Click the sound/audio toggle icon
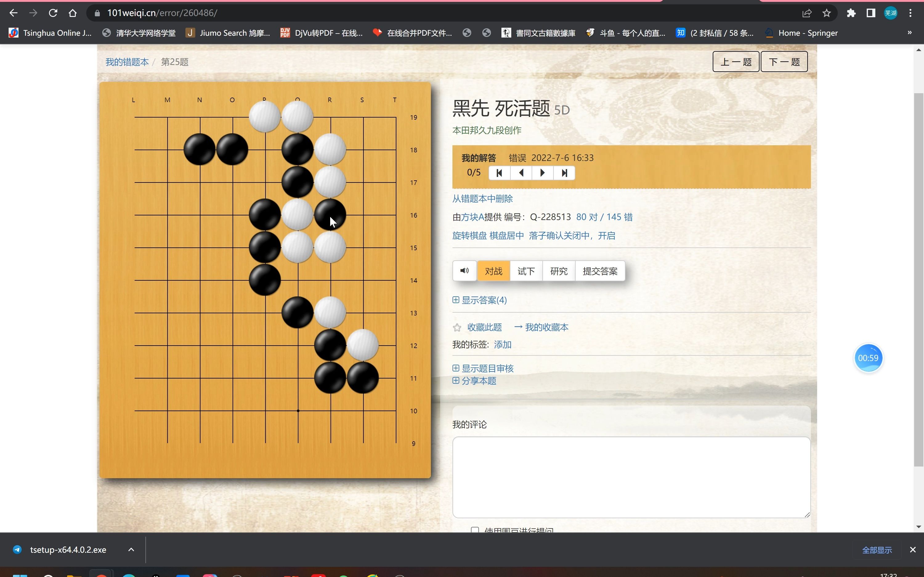 click(465, 270)
